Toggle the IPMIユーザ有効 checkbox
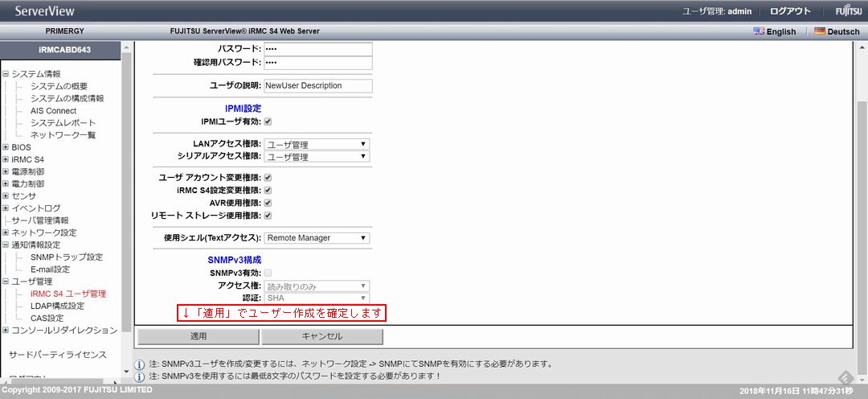Viewport: 868px width, 399px height. click(x=268, y=121)
